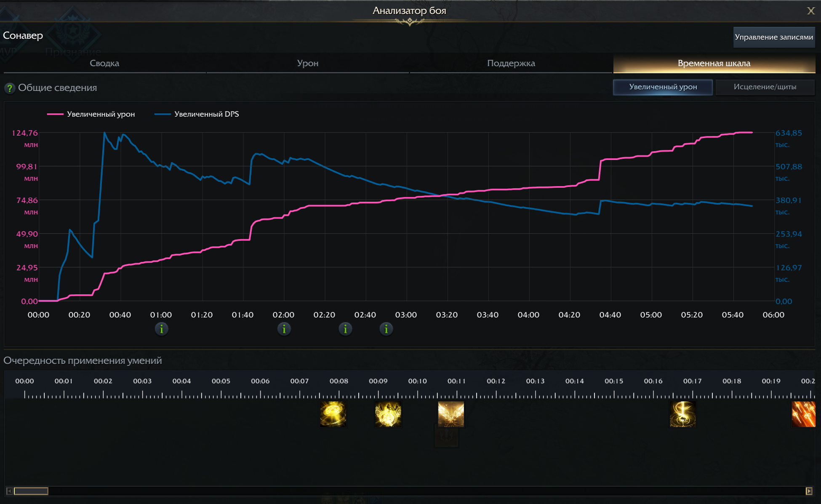Image resolution: width=821 pixels, height=504 pixels.
Task: Click the red slashes skill icon at timeline end
Action: (803, 414)
